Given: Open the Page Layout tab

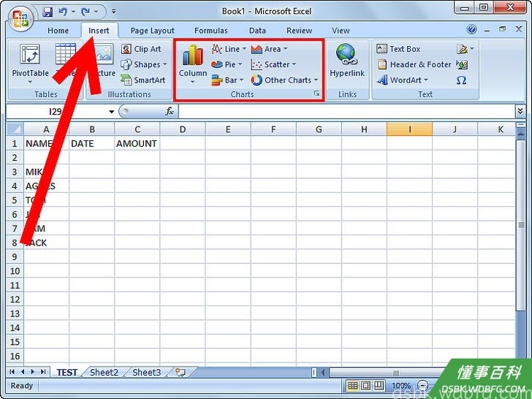Looking at the screenshot, I should click(152, 31).
